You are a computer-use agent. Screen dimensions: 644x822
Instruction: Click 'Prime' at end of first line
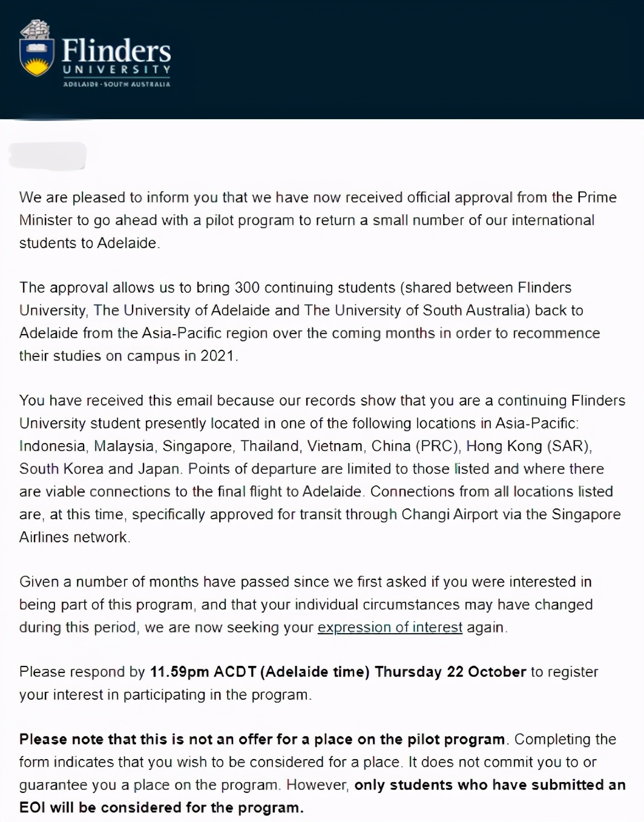point(596,197)
